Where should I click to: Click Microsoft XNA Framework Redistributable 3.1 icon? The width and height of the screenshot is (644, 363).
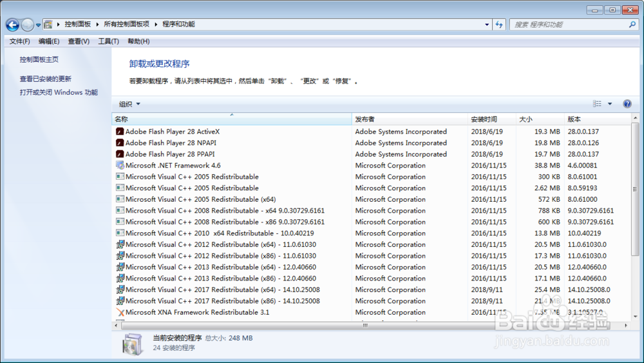120,313
